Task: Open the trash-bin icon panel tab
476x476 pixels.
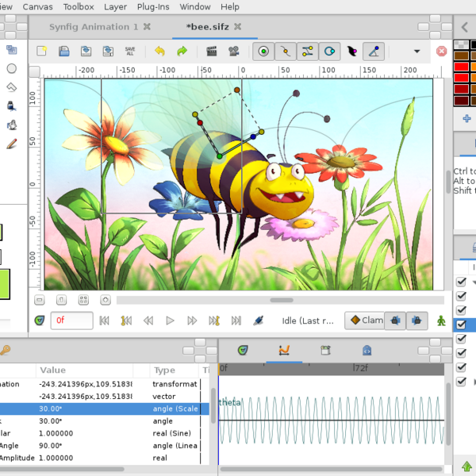Action: point(325,351)
